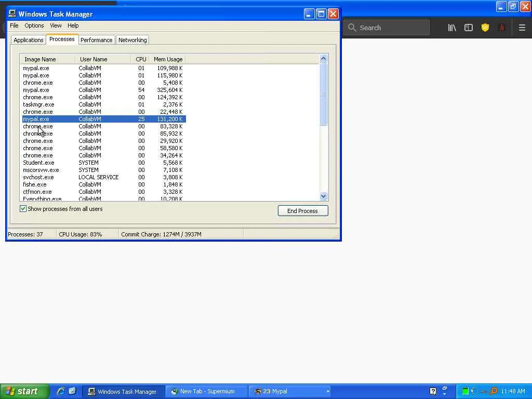Switch to the Performance tab
The height and width of the screenshot is (399, 532).
point(96,40)
